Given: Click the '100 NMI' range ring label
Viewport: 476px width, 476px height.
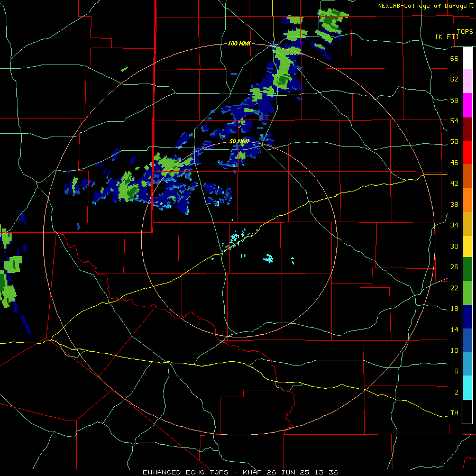Looking at the screenshot, I should pos(239,44).
